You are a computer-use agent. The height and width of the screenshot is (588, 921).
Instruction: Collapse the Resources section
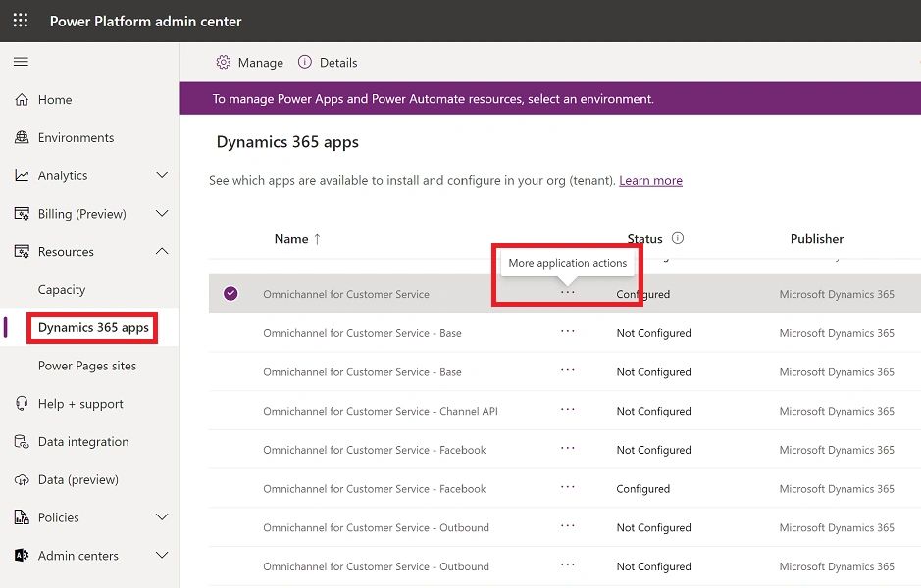tap(161, 251)
